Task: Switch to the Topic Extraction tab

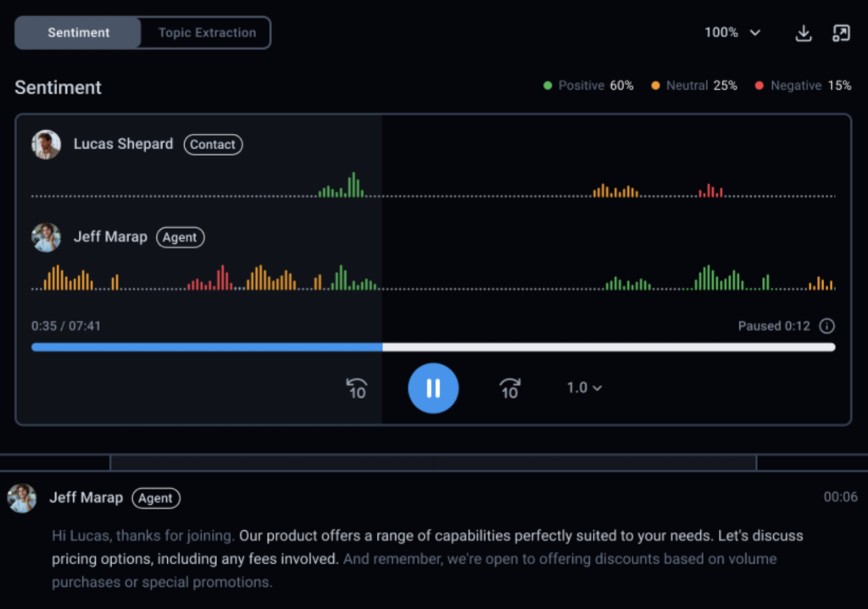Action: point(207,33)
